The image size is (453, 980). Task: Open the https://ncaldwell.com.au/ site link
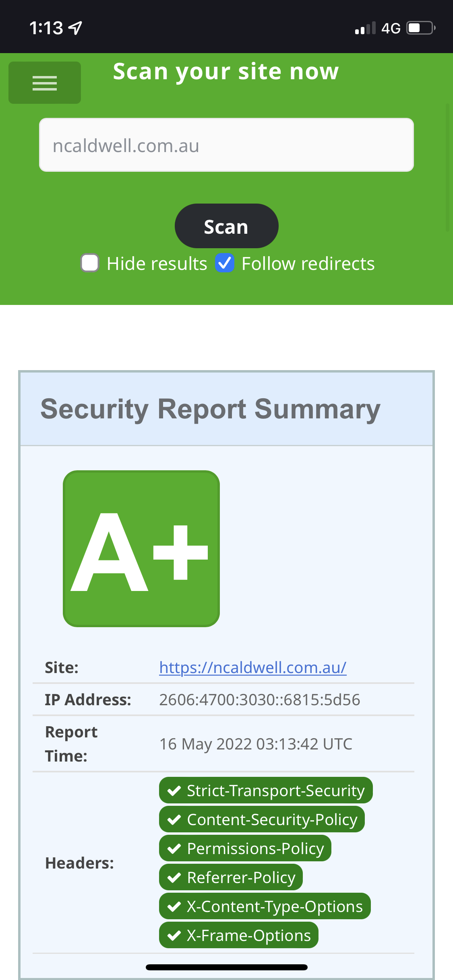[252, 668]
